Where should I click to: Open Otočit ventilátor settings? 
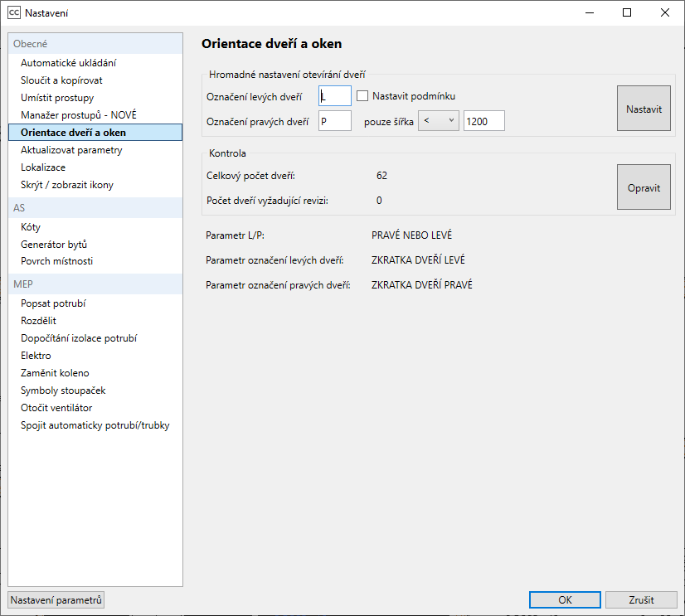pos(95,408)
